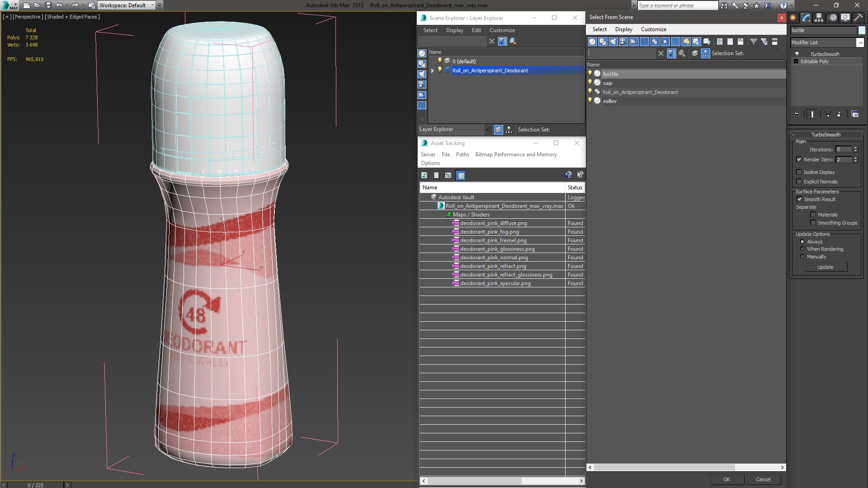Click Make Unique icon under modifier stack
This screenshot has width=868, height=488.
pyautogui.click(x=828, y=114)
